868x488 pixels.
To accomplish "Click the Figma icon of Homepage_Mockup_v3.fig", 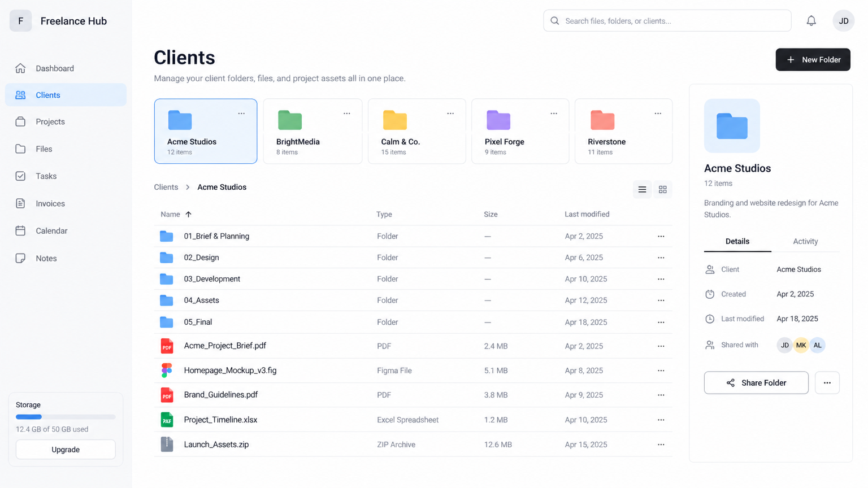I will 167,371.
